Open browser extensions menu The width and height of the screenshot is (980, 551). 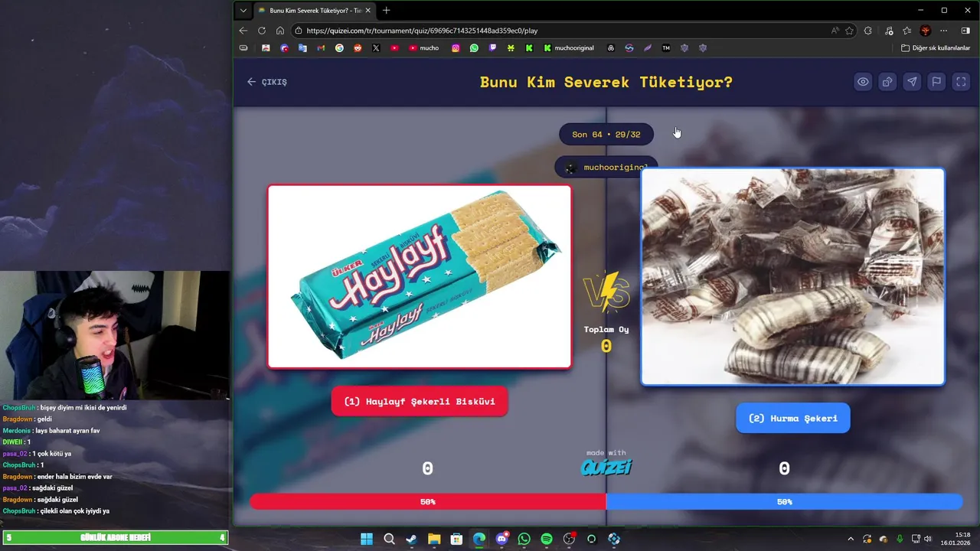point(868,31)
